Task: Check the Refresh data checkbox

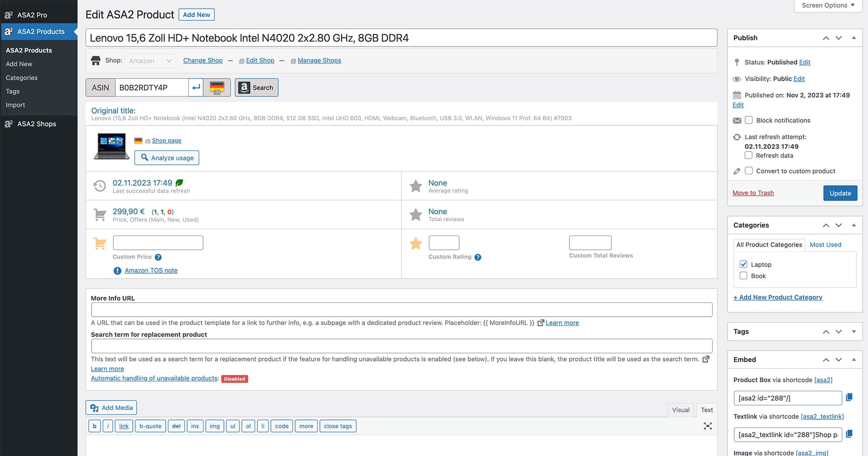Action: [x=749, y=155]
